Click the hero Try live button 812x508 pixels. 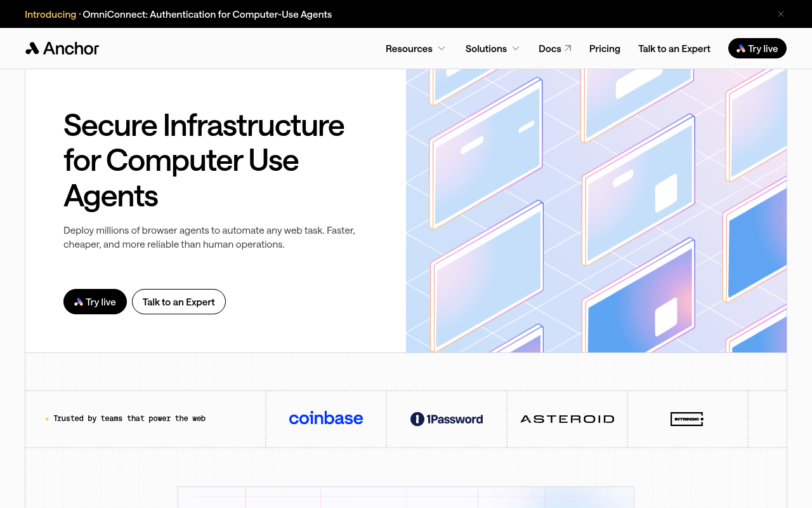(x=95, y=302)
